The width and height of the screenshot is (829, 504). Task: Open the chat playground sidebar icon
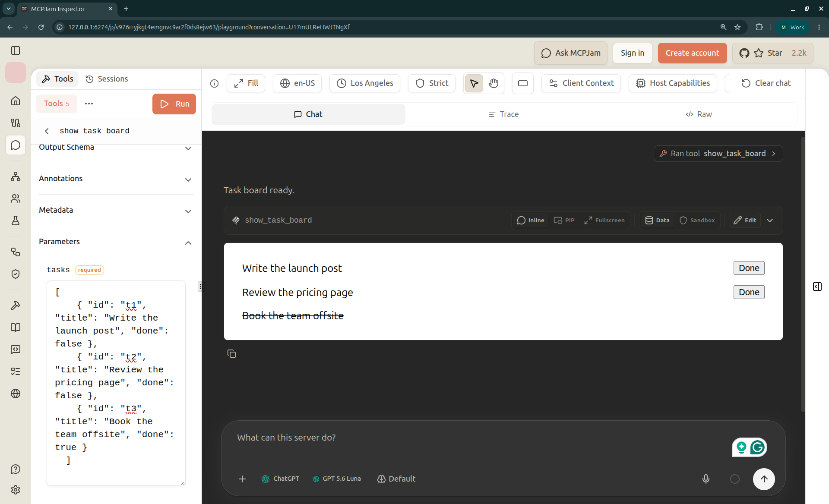pyautogui.click(x=16, y=145)
